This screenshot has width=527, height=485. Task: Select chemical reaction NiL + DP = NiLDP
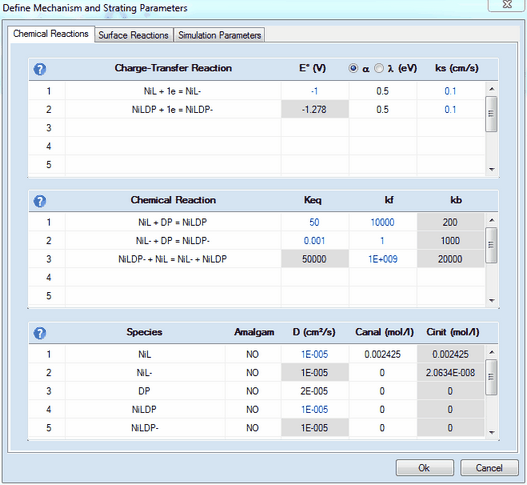click(173, 223)
